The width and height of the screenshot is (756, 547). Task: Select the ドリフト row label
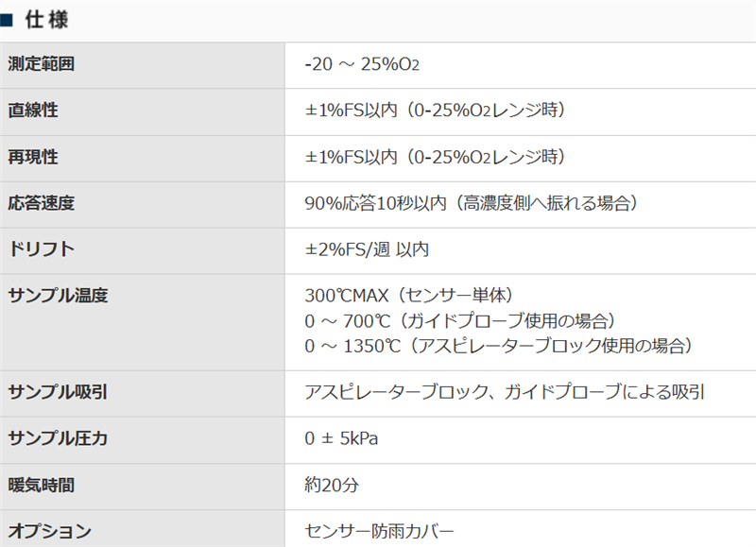pos(41,249)
